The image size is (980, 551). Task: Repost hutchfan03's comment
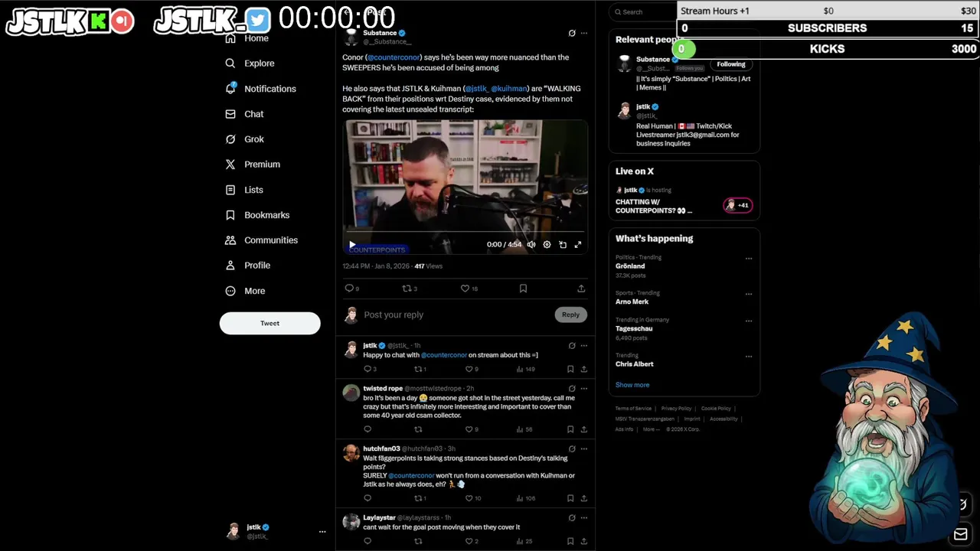coord(418,498)
